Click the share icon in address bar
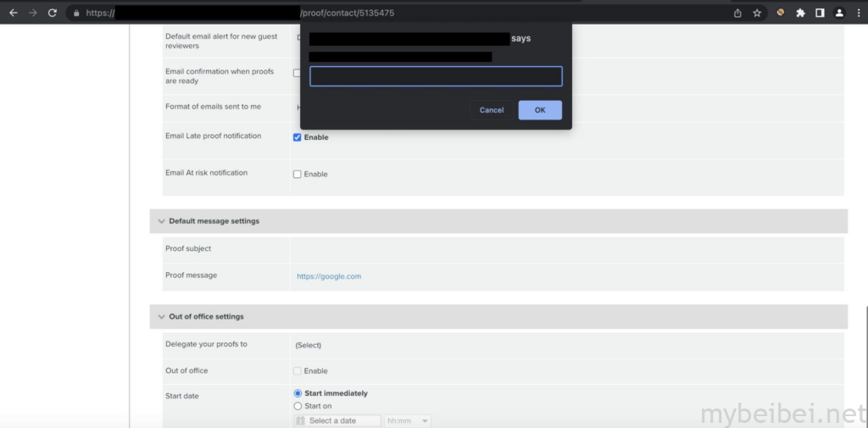868x428 pixels. [x=737, y=13]
